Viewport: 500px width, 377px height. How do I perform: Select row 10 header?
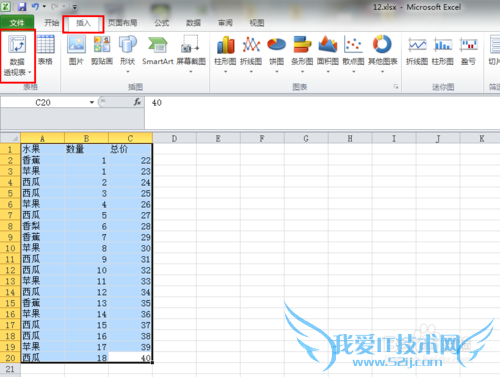(10, 248)
